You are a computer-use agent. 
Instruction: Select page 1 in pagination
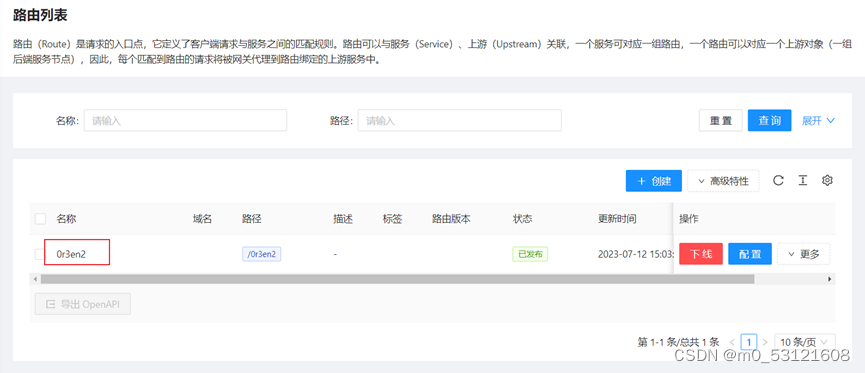point(749,342)
